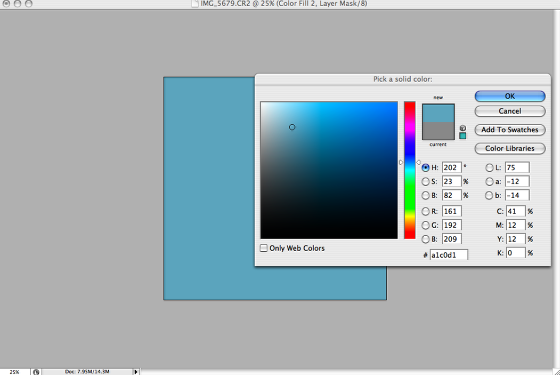Select the R red radio button
560x375 pixels.
(x=425, y=211)
